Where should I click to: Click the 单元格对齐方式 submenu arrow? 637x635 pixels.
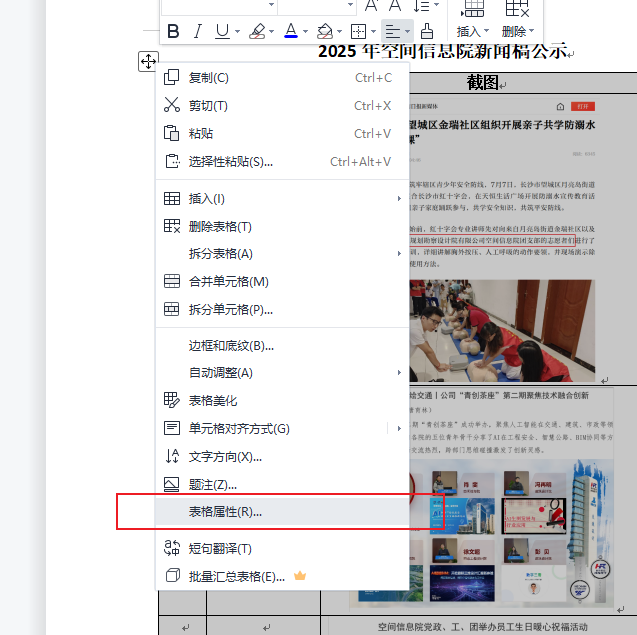pyautogui.click(x=399, y=429)
